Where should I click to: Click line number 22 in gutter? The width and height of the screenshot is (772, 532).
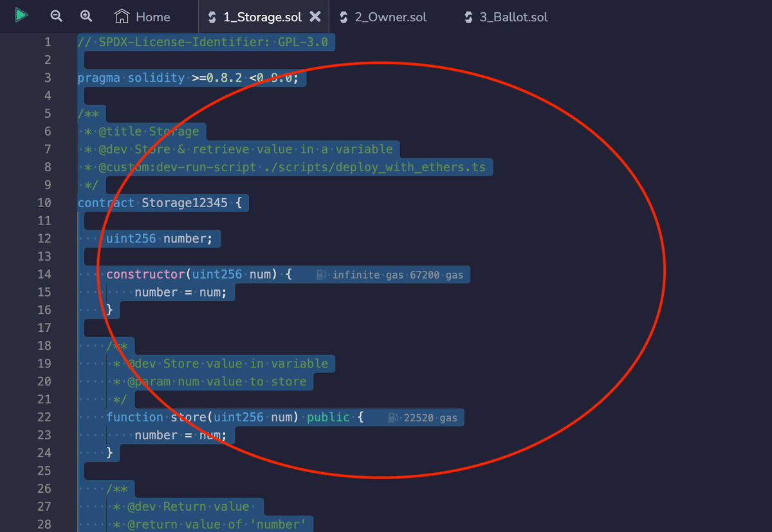pyautogui.click(x=44, y=417)
